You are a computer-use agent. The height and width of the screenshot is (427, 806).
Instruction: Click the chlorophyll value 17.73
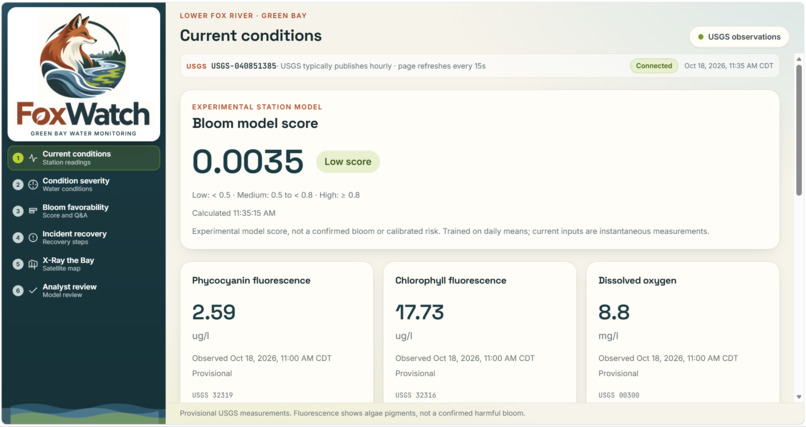click(x=419, y=312)
